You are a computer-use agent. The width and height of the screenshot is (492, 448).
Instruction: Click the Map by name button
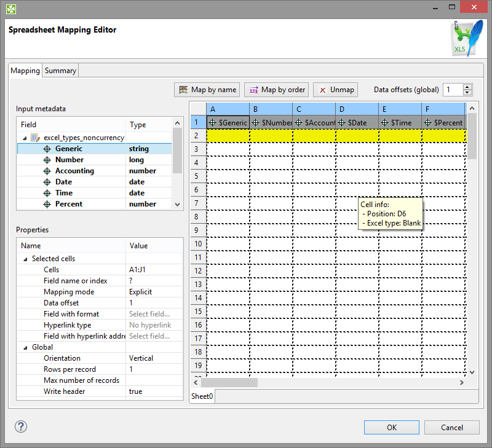[x=207, y=90]
